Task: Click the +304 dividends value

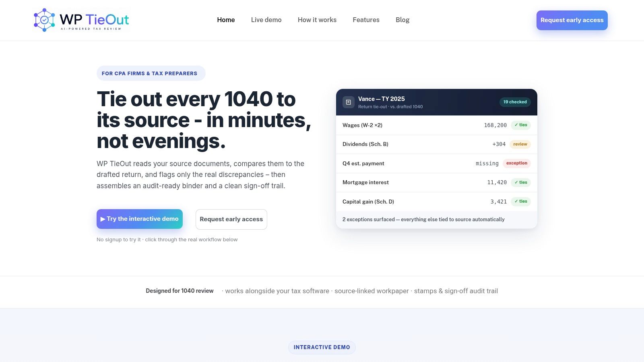Action: tap(499, 144)
